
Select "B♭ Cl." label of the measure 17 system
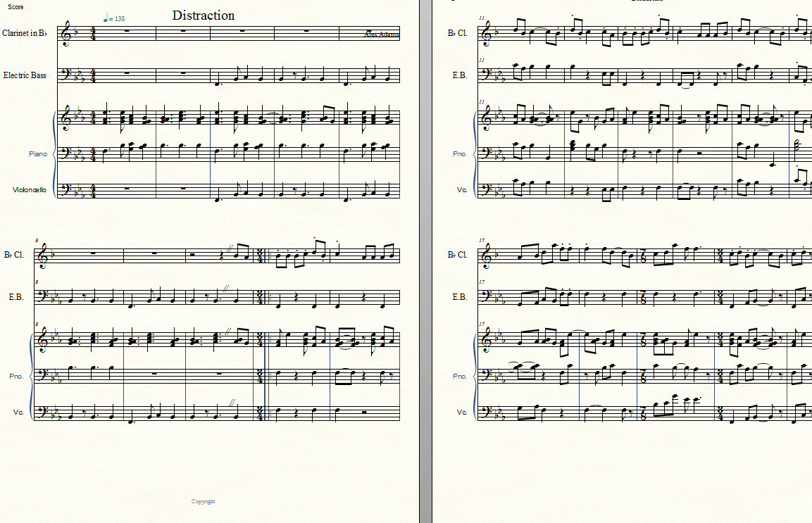coord(457,255)
